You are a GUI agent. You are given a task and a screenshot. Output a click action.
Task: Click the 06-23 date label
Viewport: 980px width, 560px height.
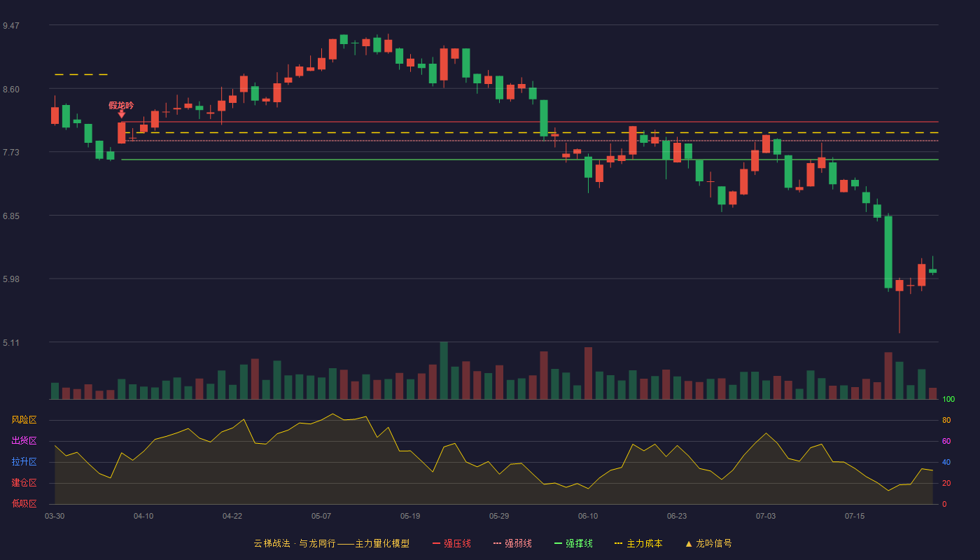[x=677, y=516]
